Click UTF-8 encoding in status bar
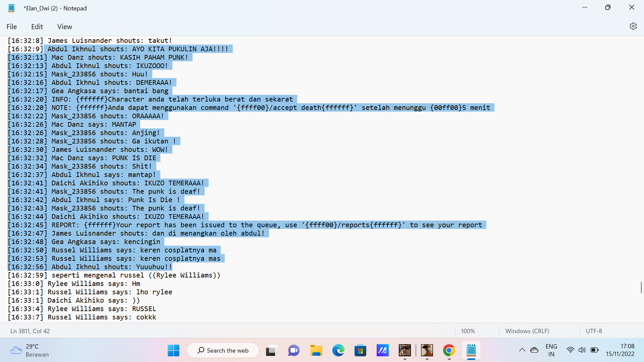Screen dimensions: 644x362 click(594, 331)
